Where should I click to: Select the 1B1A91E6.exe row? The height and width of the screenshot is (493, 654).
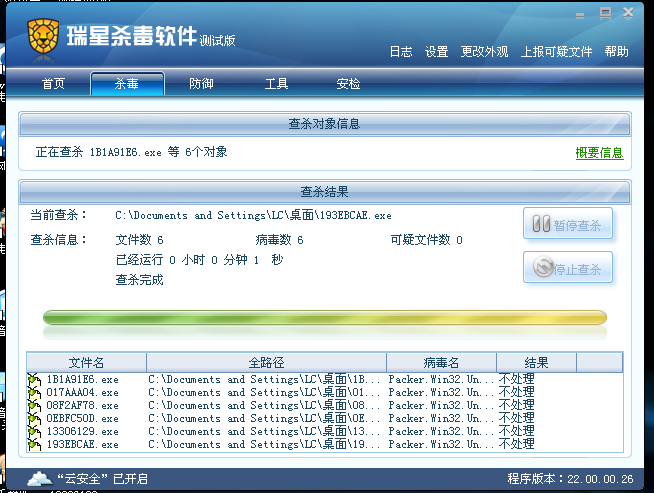[x=325, y=380]
